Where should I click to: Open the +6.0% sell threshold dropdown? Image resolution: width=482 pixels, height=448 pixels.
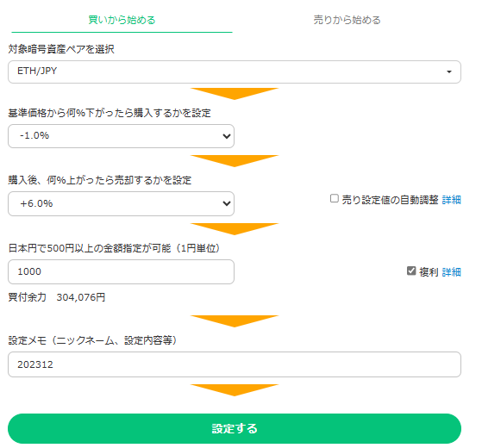[121, 204]
